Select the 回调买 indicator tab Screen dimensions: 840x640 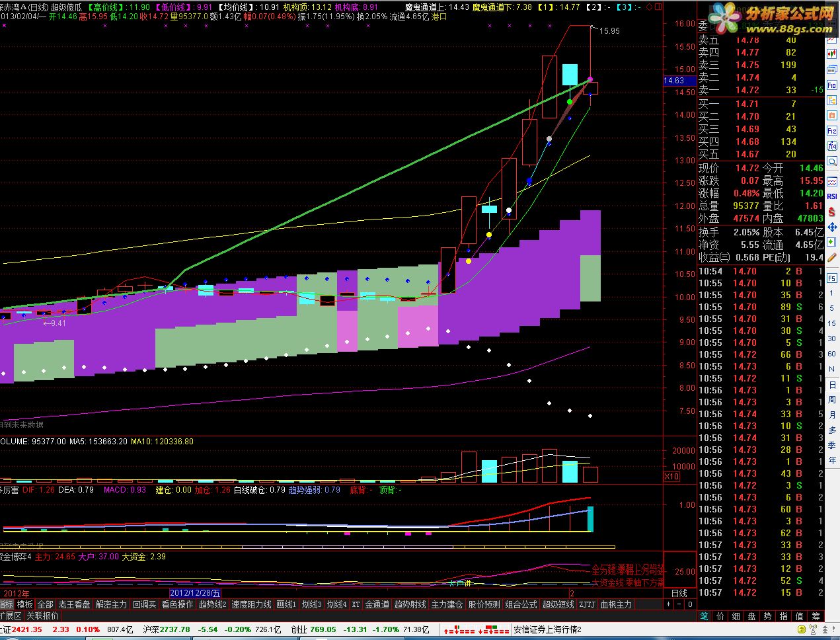pos(144,604)
